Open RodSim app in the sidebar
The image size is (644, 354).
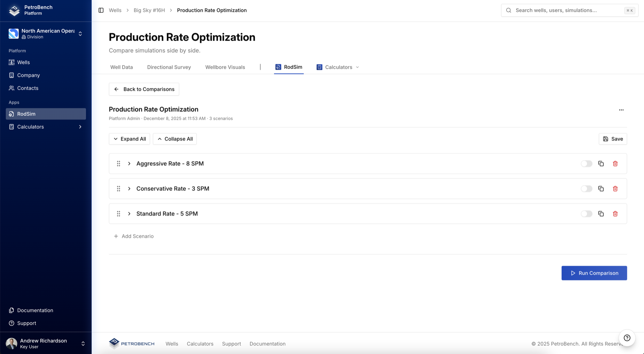[46, 114]
